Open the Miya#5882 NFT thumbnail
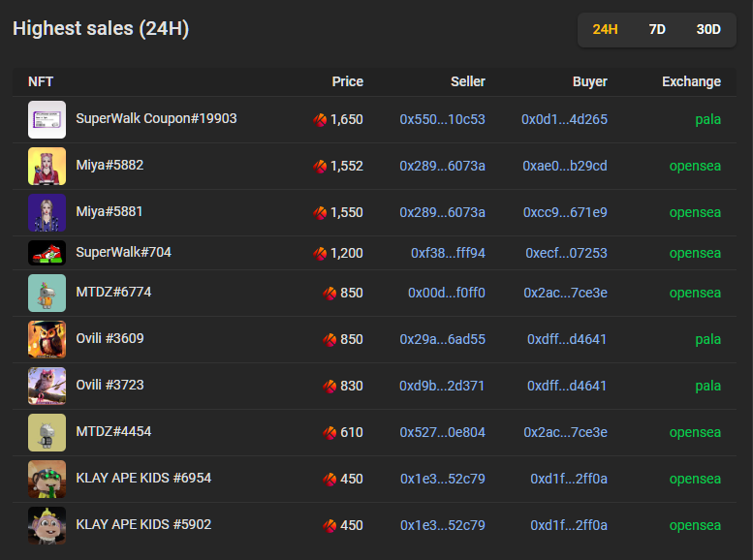 coord(47,167)
